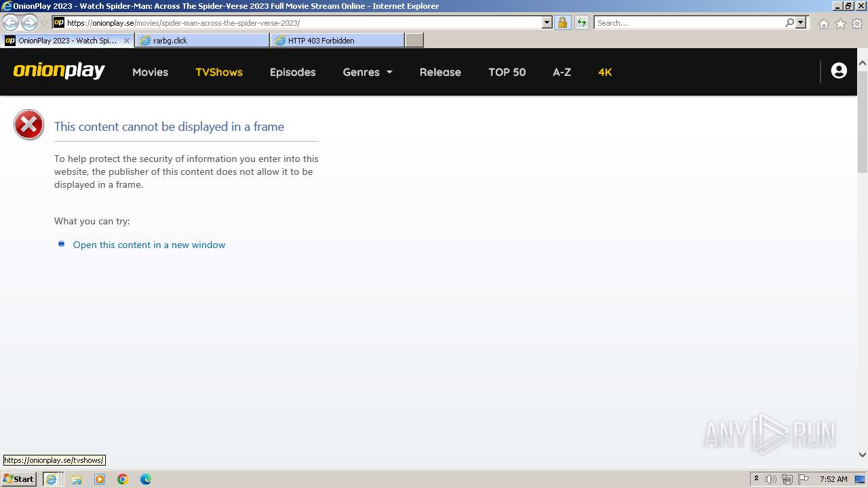Screen dimensions: 868x488
Task: Click the Action Center flag tray icon
Action: click(804, 479)
